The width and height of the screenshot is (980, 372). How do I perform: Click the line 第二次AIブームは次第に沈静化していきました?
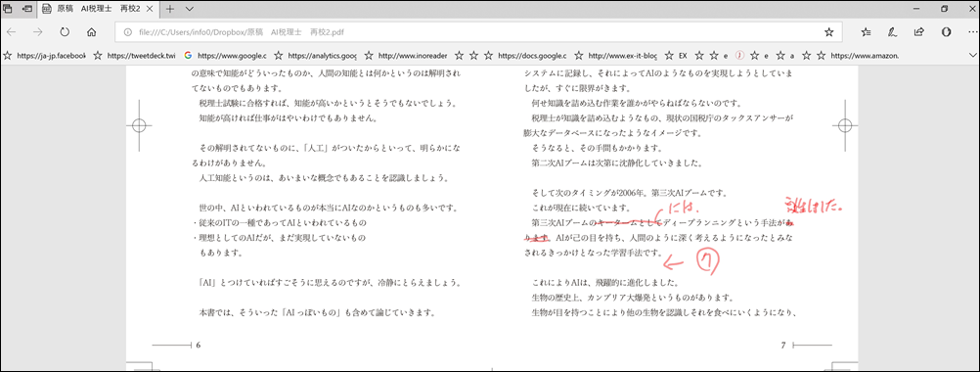tap(617, 163)
